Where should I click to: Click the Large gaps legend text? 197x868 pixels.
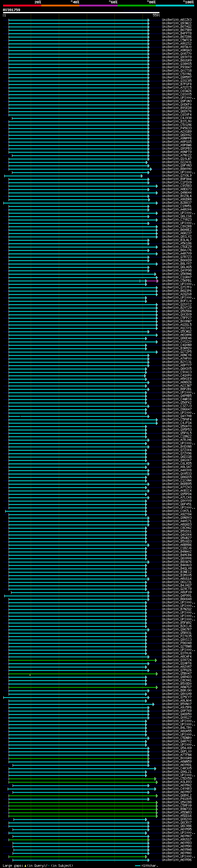point(38,865)
